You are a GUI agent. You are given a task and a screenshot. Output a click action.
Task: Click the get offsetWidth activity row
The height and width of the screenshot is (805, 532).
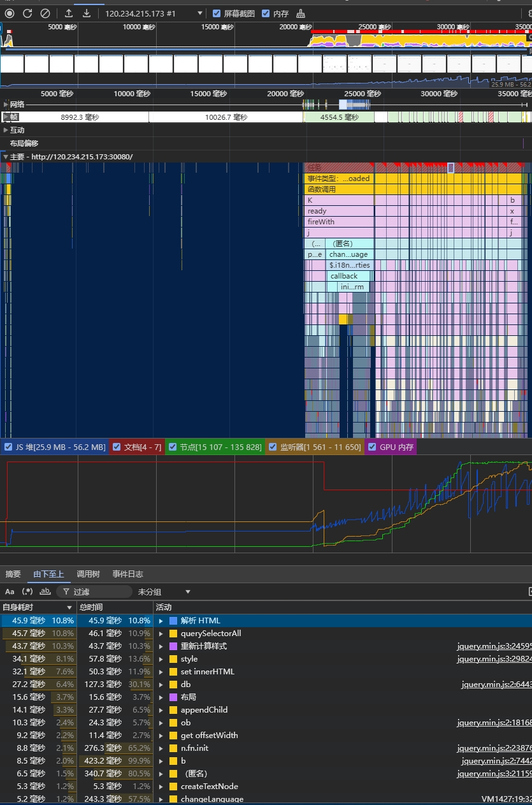click(266, 736)
